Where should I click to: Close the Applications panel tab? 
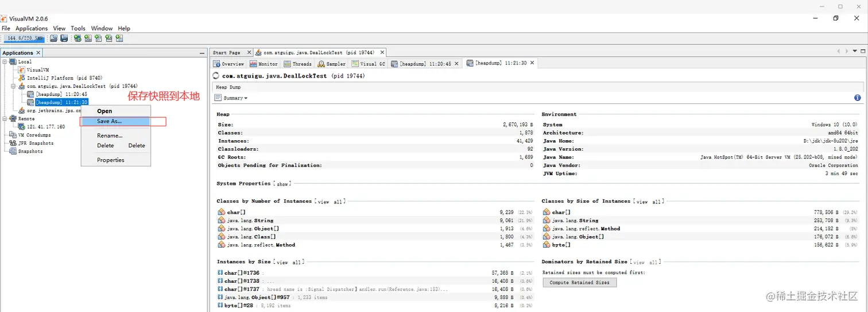point(37,53)
